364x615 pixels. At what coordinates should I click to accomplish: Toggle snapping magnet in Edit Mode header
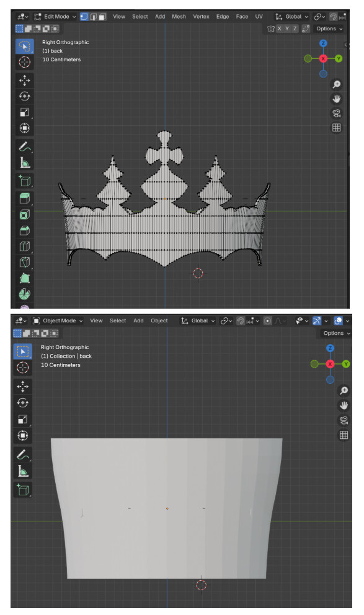click(333, 17)
